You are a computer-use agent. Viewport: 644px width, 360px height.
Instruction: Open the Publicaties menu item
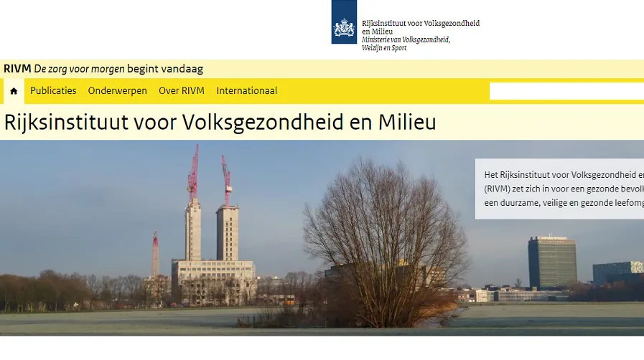(53, 90)
